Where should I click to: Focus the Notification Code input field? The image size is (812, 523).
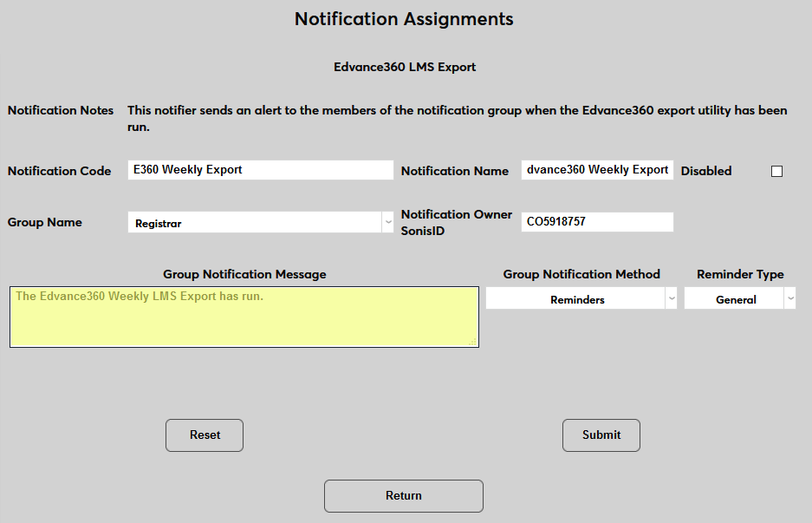pos(261,170)
